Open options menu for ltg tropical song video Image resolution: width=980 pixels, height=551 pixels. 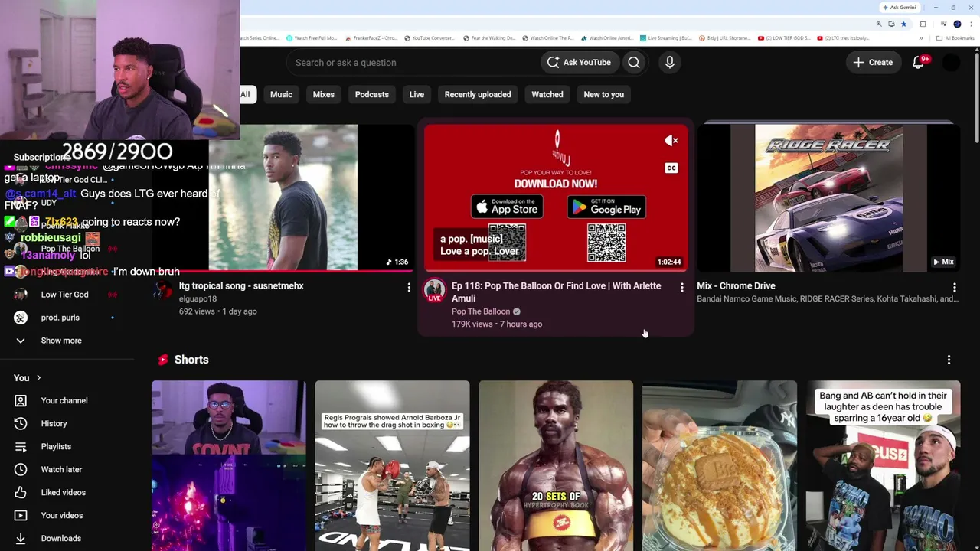[x=409, y=288]
